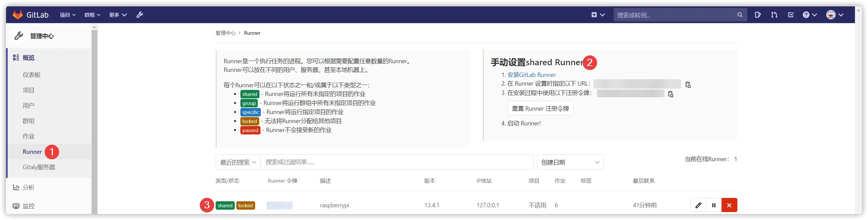Open the admin area wrench icon

(x=139, y=15)
